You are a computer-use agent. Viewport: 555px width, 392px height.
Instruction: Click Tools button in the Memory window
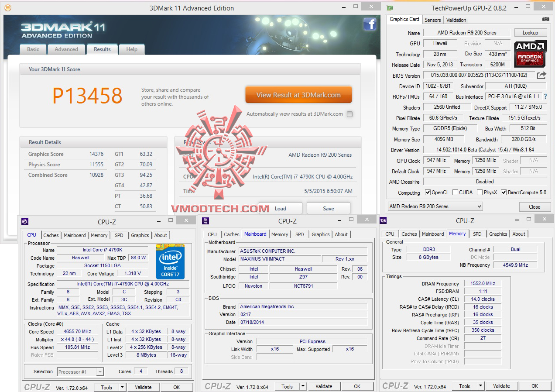click(465, 386)
